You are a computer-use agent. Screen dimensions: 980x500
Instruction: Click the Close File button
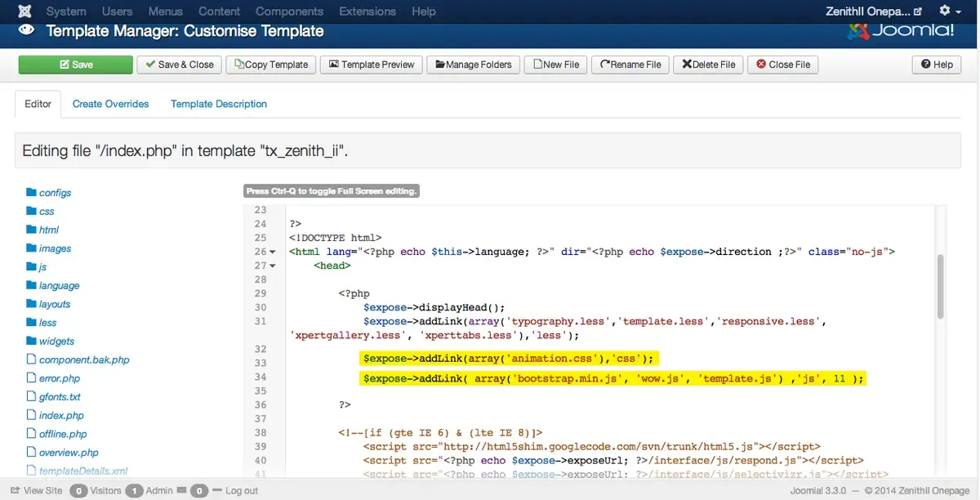point(783,65)
